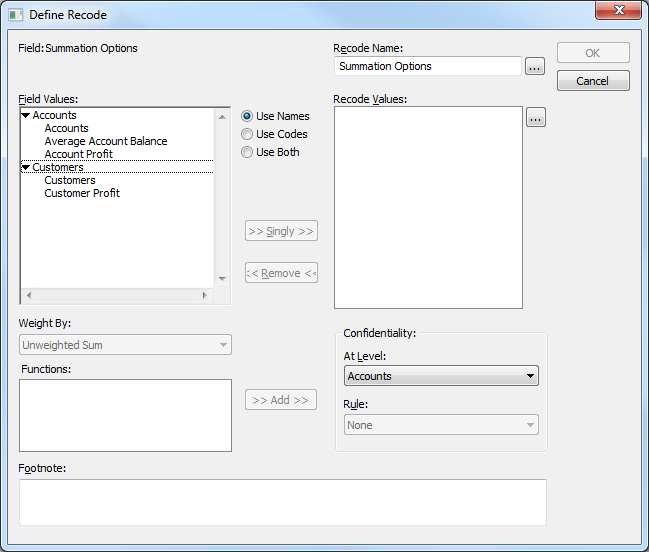This screenshot has width=649, height=552.
Task: Collapse the Customers tree group
Action: [26, 168]
